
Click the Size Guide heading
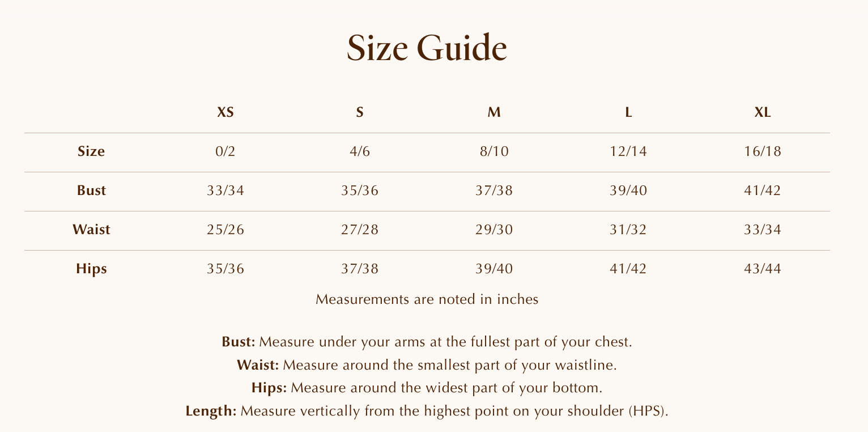click(x=427, y=49)
